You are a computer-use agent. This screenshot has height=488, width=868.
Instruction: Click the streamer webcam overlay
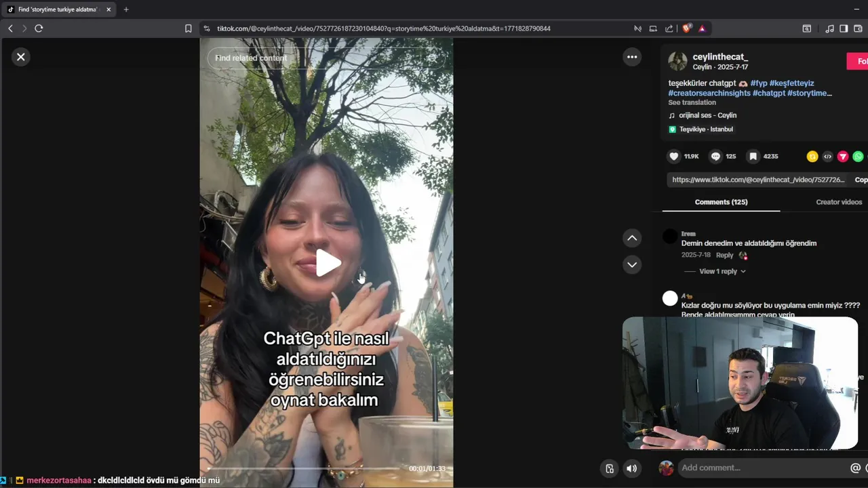point(740,383)
